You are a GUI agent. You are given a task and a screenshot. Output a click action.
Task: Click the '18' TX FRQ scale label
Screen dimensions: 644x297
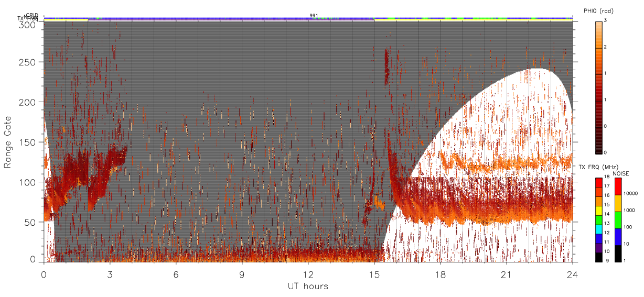607,177
